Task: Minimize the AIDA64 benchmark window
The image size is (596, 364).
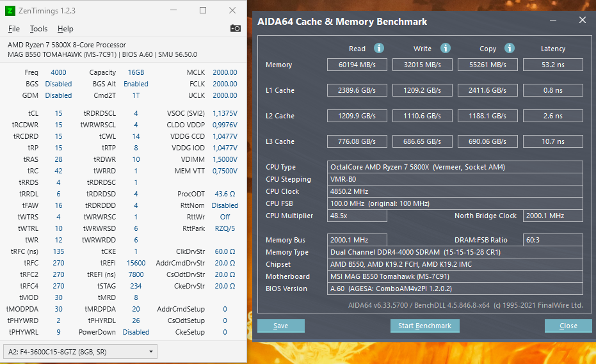Action: [x=553, y=20]
